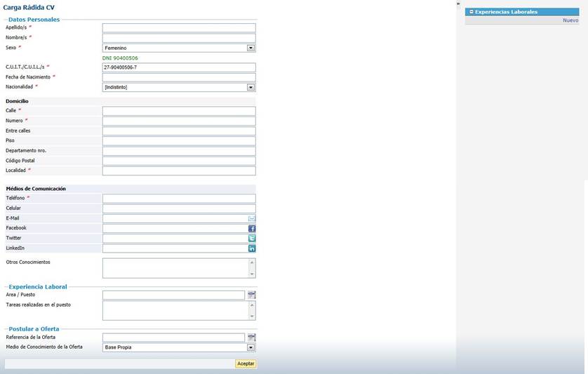Click the small side panel collapse arrow
Image resolution: width=588 pixels, height=374 pixels.
[x=458, y=4]
